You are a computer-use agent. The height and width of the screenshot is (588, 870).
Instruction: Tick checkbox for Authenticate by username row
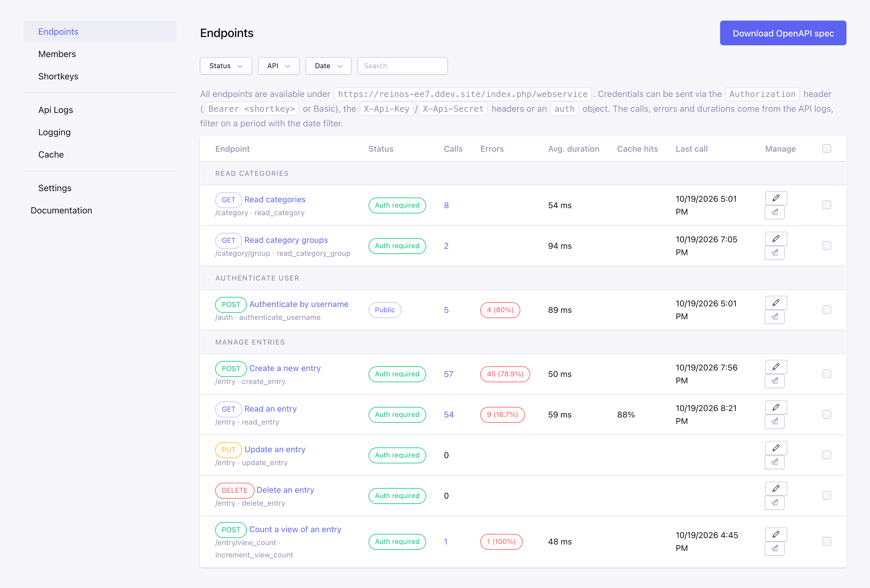click(x=826, y=310)
